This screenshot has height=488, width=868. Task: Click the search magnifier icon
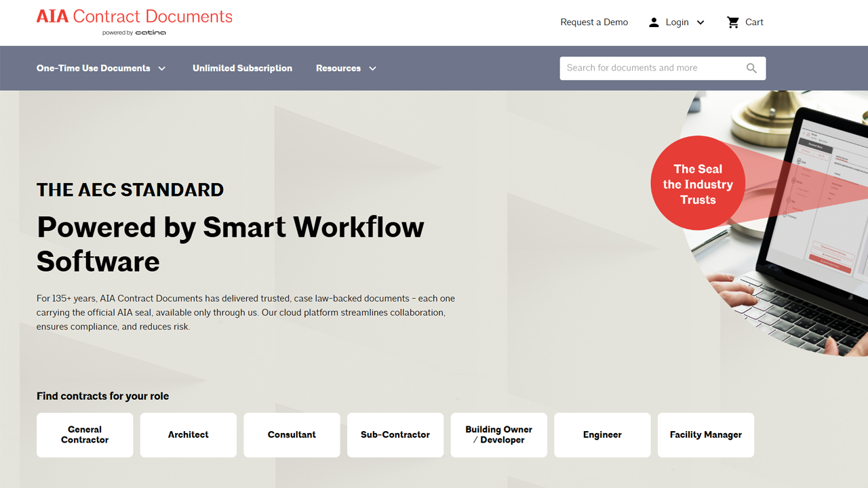(751, 68)
